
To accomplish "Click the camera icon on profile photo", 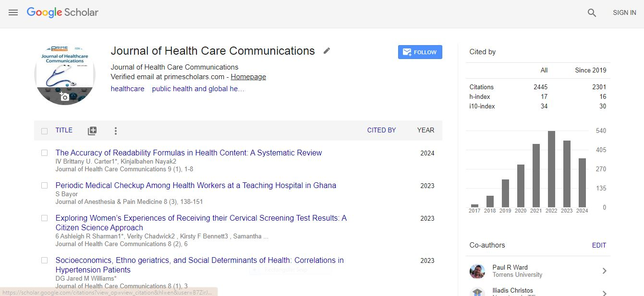I will click(x=64, y=96).
